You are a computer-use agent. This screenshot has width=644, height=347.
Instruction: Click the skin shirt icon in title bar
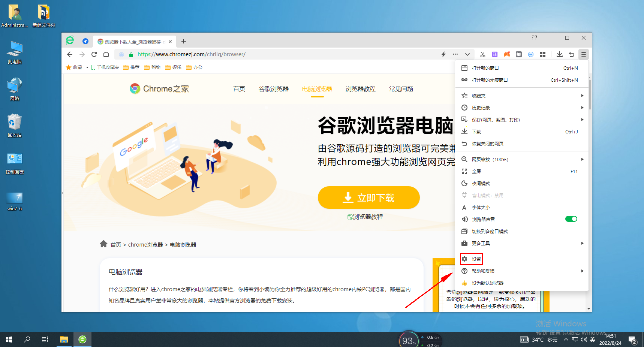pos(534,38)
